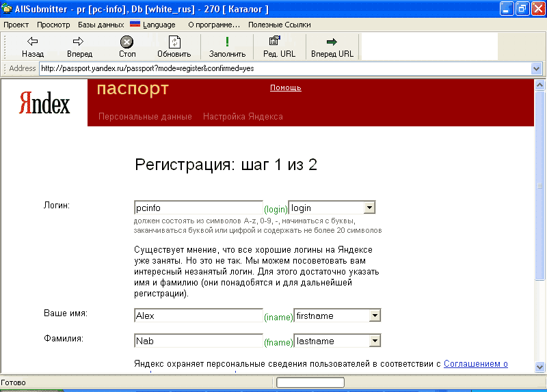Image resolution: width=547 pixels, height=392 pixels.
Task: Go back with the Назад arrow
Action: coord(33,46)
